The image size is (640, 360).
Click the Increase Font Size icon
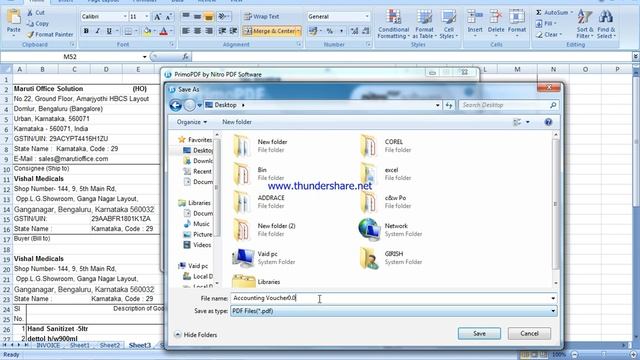[158, 17]
